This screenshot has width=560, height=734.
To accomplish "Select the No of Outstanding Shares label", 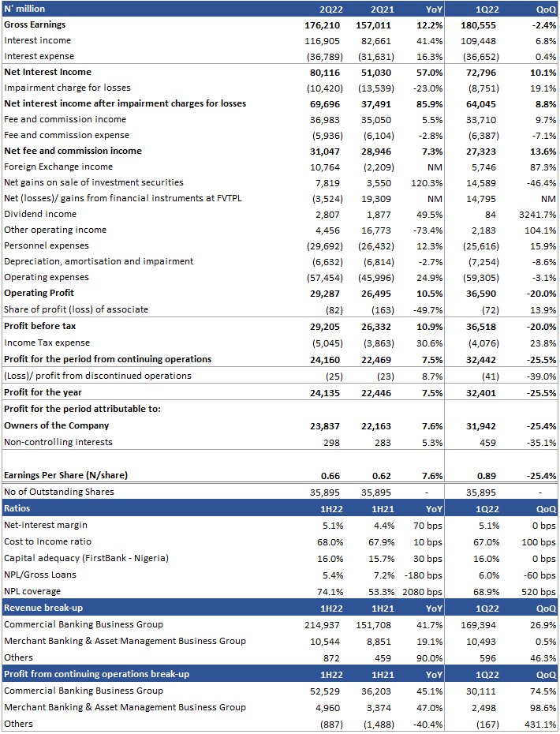I will pyautogui.click(x=59, y=492).
